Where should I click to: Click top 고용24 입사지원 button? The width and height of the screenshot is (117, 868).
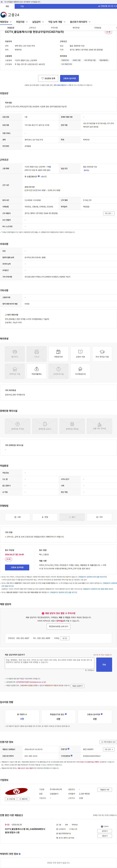[69, 78]
